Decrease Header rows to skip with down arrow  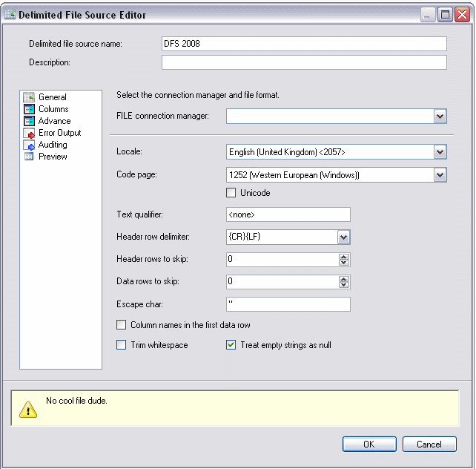point(344,263)
